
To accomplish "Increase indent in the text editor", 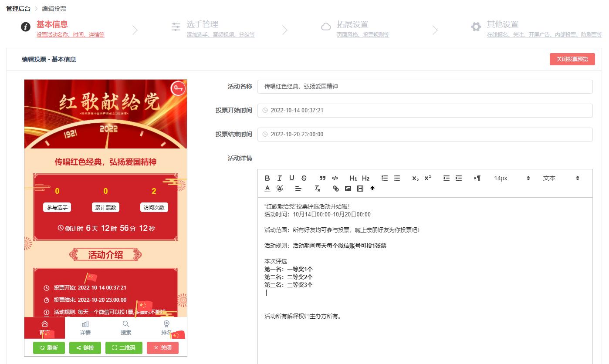I will pyautogui.click(x=458, y=178).
